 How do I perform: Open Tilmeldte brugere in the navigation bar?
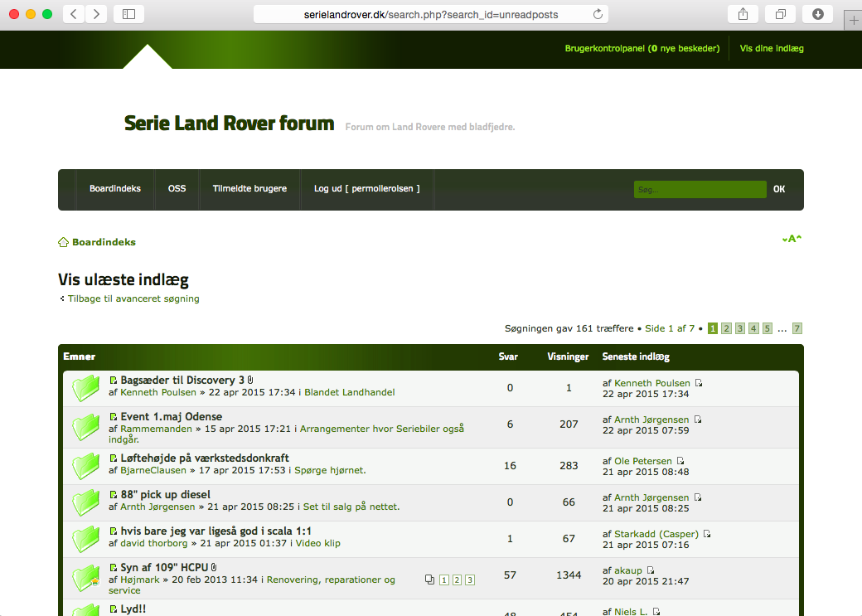(x=249, y=188)
